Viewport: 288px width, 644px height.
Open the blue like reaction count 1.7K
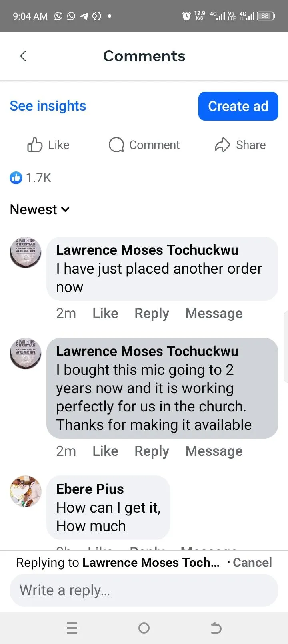tap(31, 178)
